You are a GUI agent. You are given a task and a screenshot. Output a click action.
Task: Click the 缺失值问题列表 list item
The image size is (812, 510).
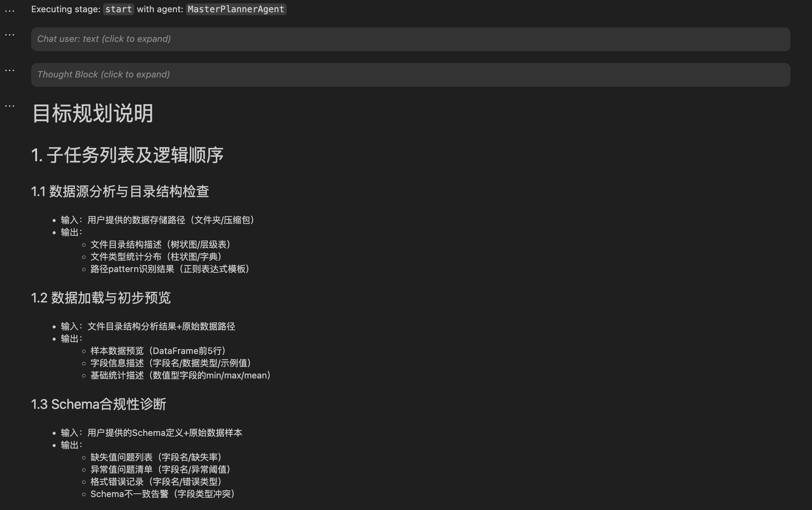156,457
